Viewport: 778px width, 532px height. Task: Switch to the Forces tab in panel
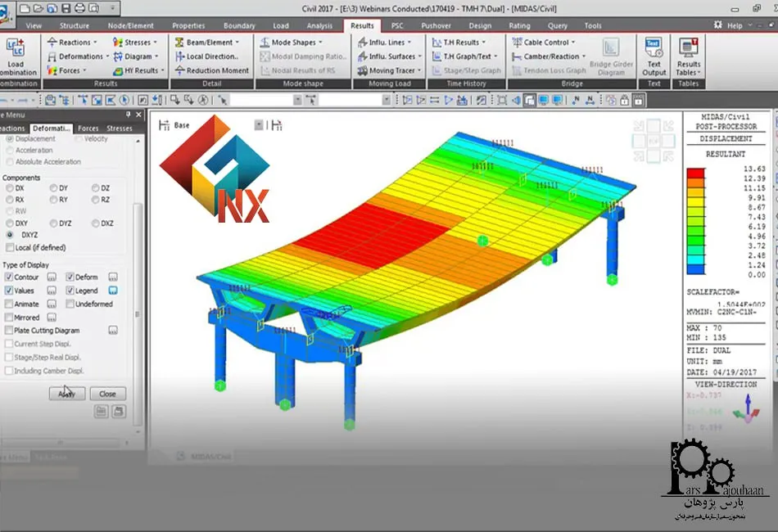(88, 128)
